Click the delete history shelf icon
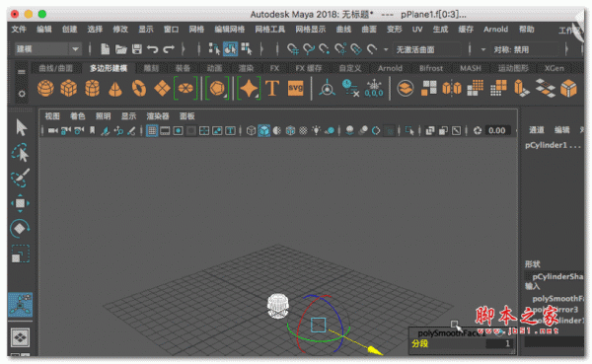The width and height of the screenshot is (592, 364). coord(350,89)
